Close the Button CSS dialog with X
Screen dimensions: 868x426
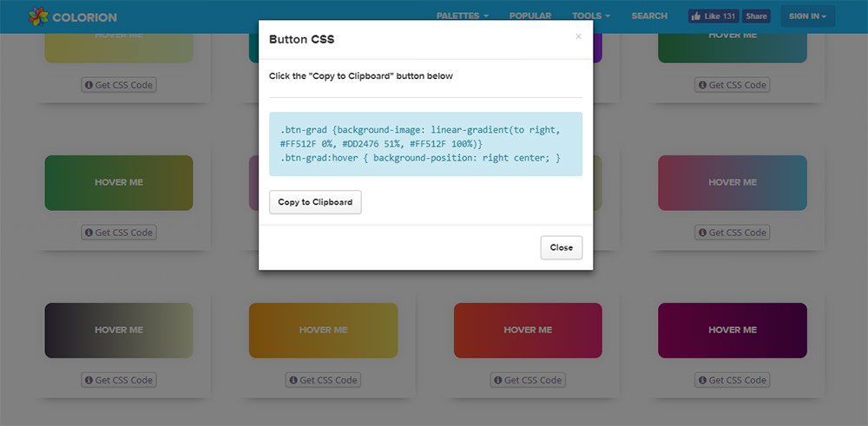tap(578, 36)
